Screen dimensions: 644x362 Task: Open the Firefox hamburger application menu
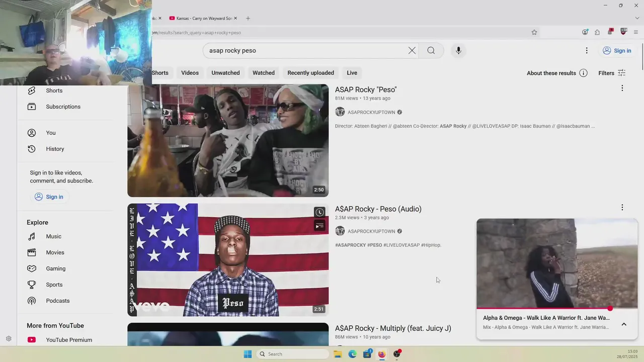click(636, 32)
